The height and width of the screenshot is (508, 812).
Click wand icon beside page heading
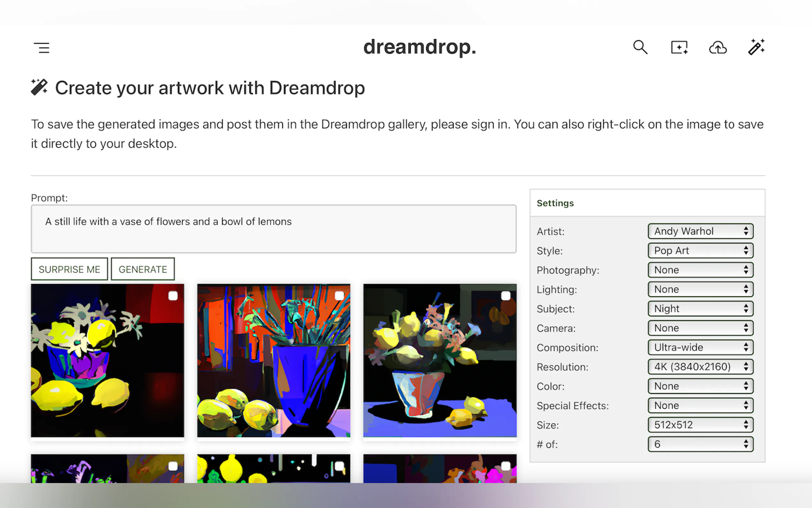(x=39, y=87)
